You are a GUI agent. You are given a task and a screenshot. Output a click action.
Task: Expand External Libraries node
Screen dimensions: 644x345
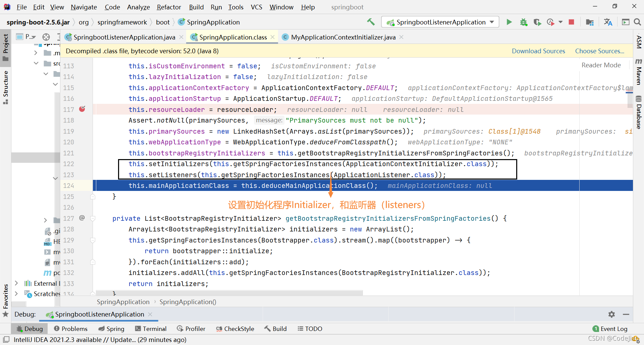[x=16, y=283]
